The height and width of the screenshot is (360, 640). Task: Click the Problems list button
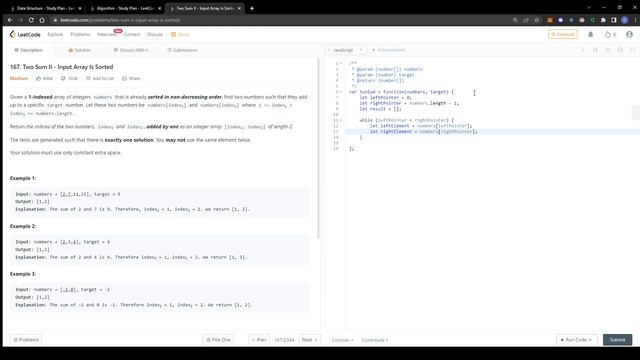click(x=26, y=340)
